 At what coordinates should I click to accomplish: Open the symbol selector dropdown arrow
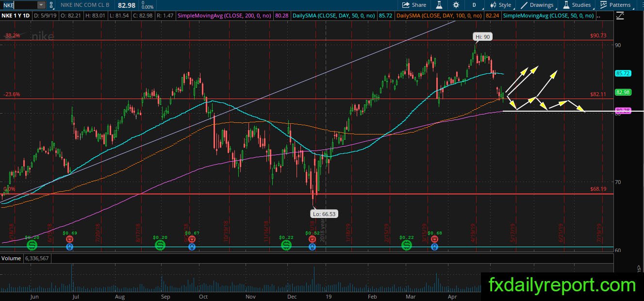(41, 5)
